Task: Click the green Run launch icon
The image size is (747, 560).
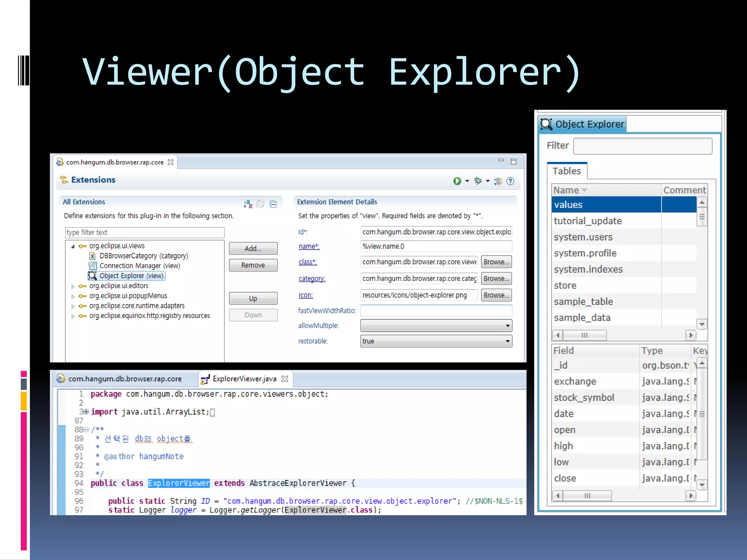Action: click(x=457, y=181)
